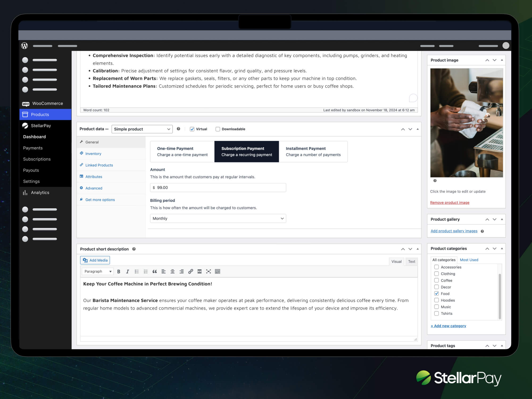The height and width of the screenshot is (399, 532).
Task: Click the categories list scrollbar
Action: pyautogui.click(x=500, y=296)
